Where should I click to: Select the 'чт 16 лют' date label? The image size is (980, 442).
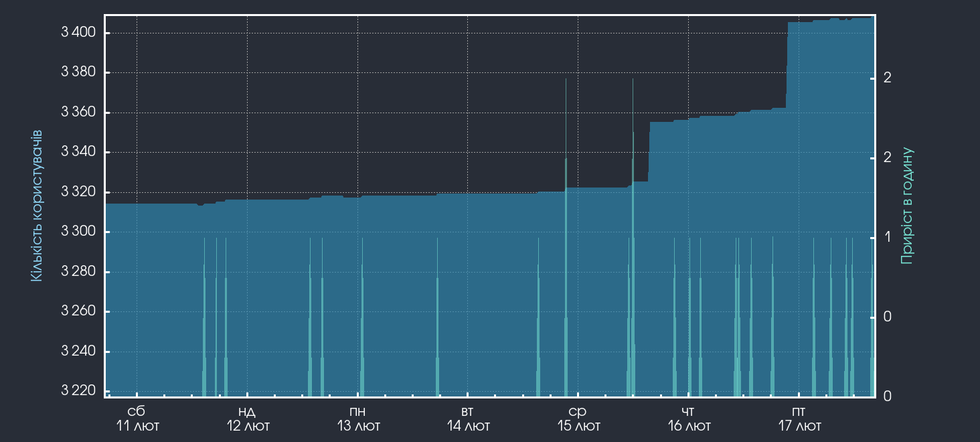(689, 419)
